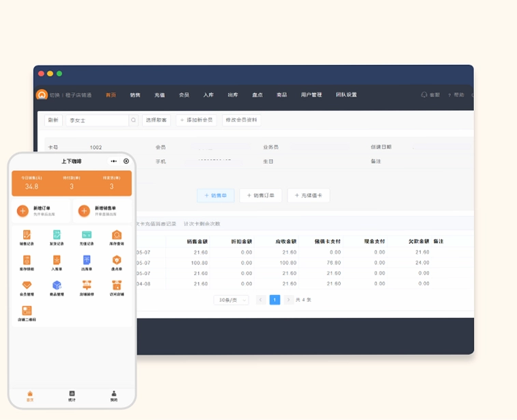Viewport: 517px width, 420px height.
Task: Click the 李女士 search input field
Action: tap(97, 120)
